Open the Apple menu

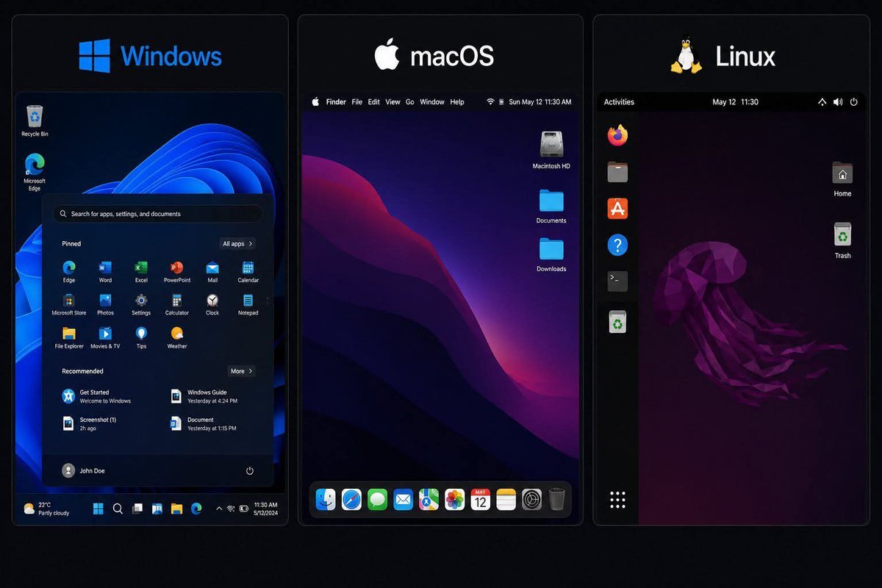tap(316, 101)
